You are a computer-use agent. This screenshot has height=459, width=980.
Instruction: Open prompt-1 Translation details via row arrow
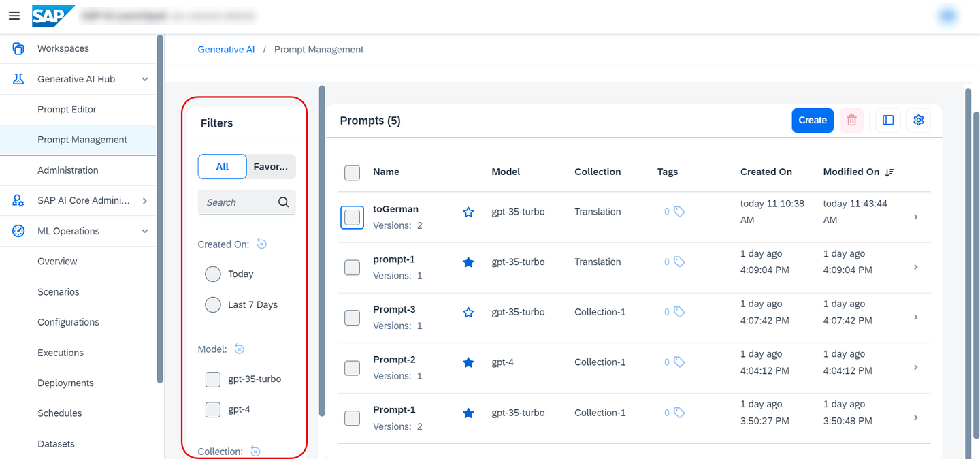(916, 267)
